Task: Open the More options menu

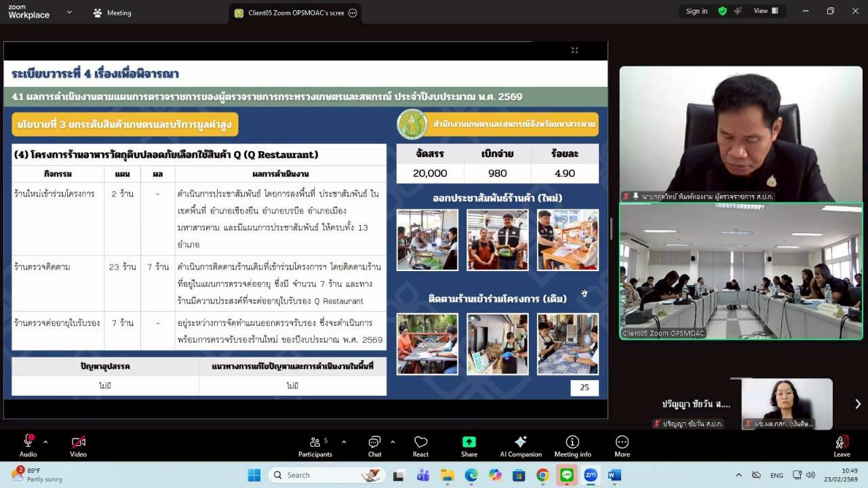Action: (x=622, y=444)
